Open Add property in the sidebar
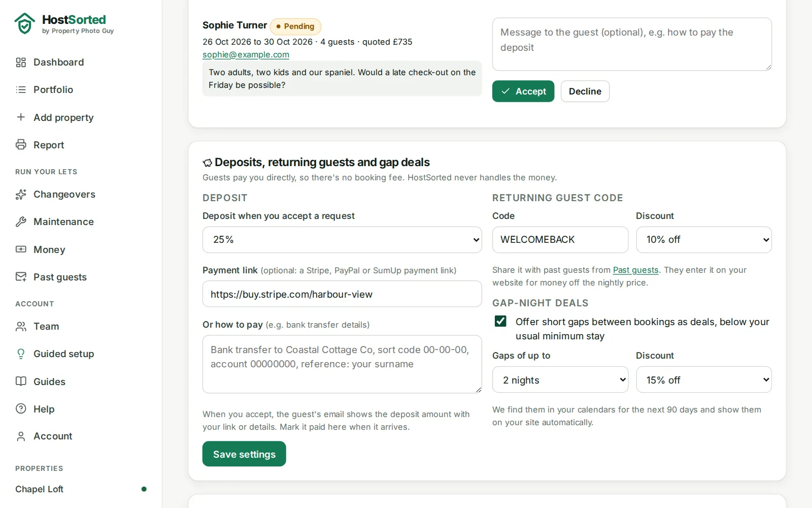Screen dimensions: 812x508 coord(63,117)
